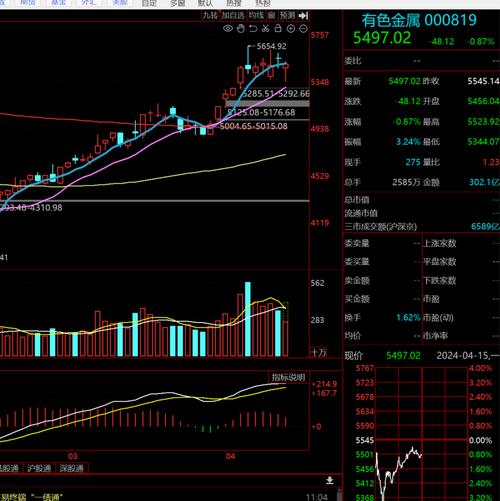Click the jump-to-end arrow icon
This screenshot has width=500, height=501.
(303, 15)
